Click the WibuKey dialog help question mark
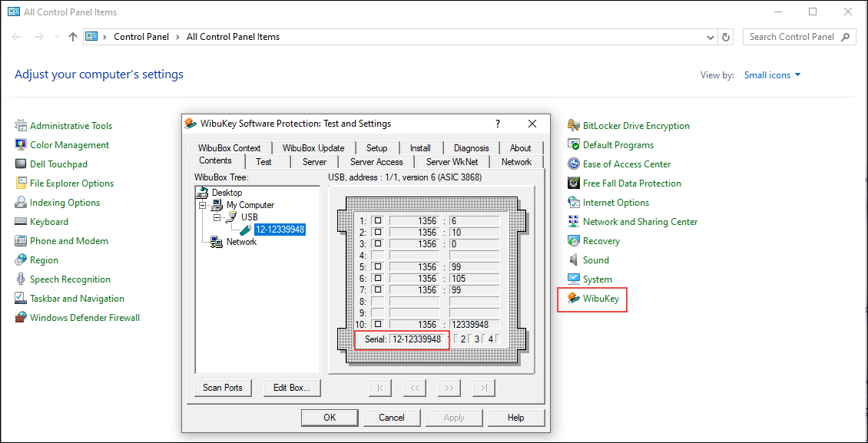 [498, 124]
